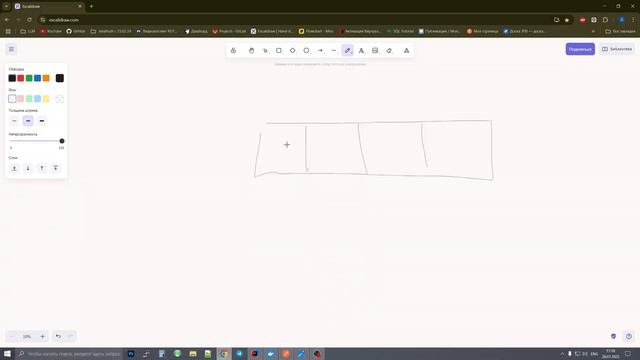Open the GitHub bookmark

tap(76, 31)
